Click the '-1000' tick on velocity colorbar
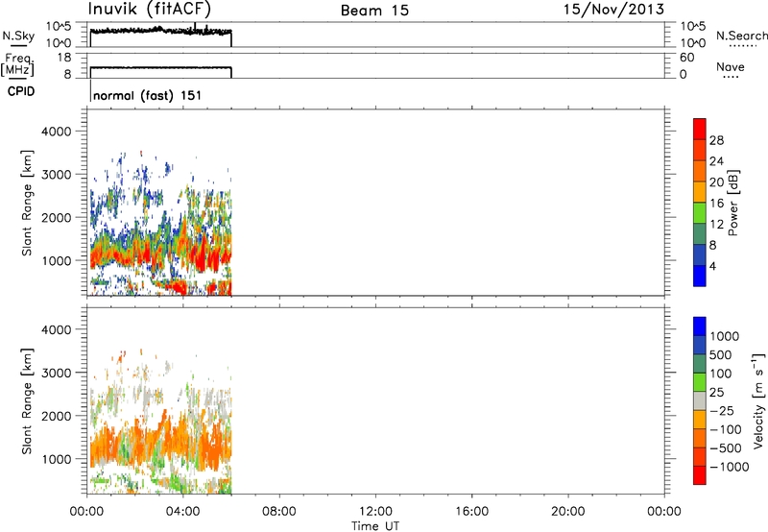768x532 pixels. (729, 467)
